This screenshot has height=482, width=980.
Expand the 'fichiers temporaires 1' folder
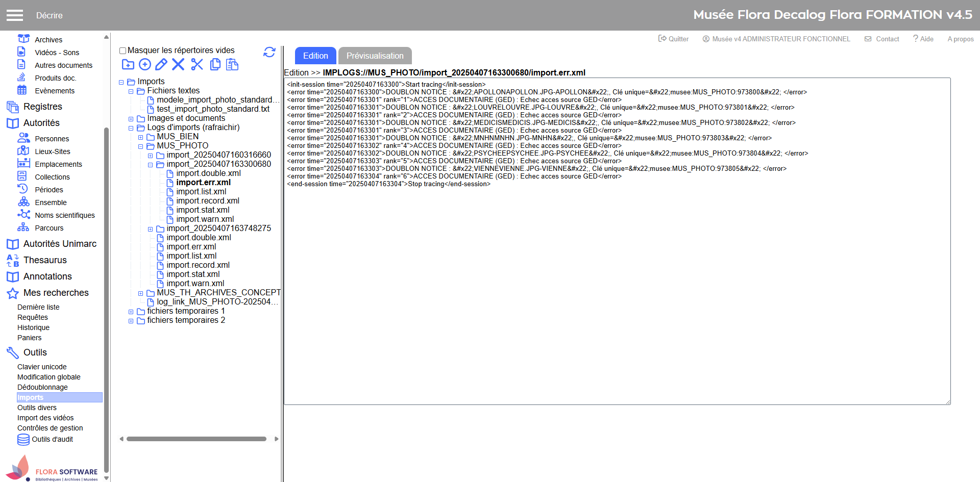pyautogui.click(x=131, y=312)
